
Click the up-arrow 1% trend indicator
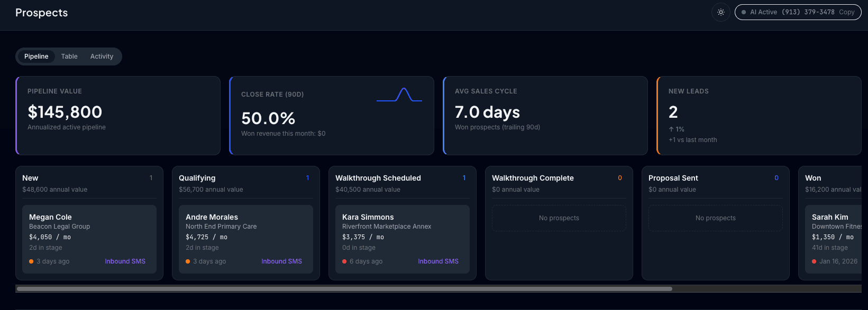click(x=677, y=129)
